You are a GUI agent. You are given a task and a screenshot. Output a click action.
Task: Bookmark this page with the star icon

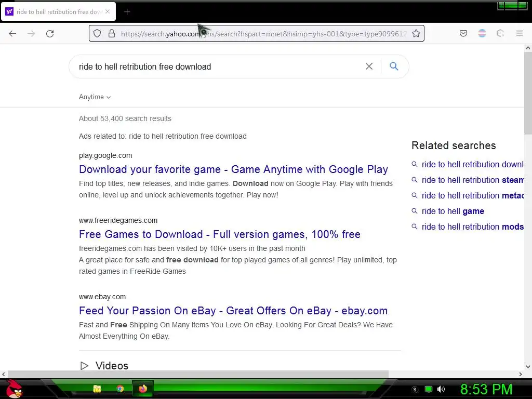416,33
